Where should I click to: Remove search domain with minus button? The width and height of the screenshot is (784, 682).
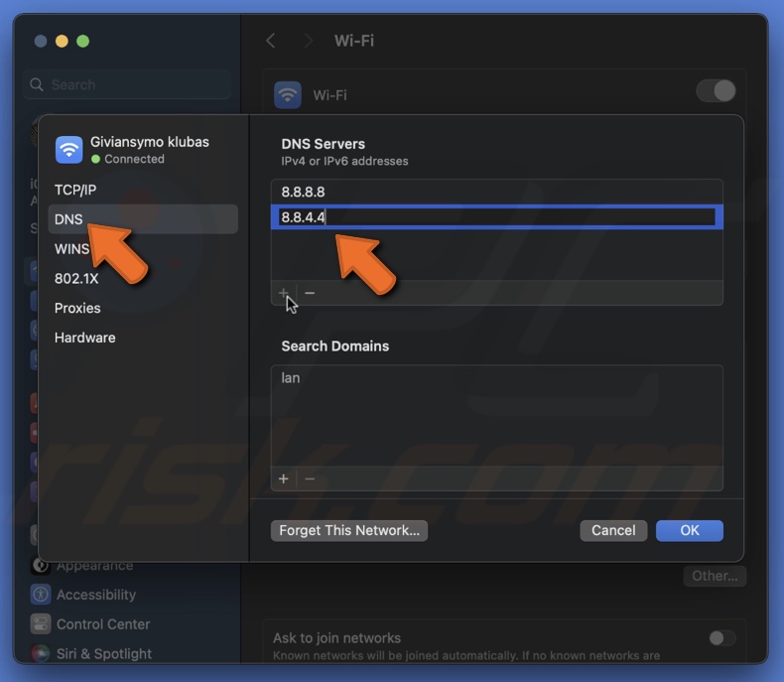pyautogui.click(x=310, y=479)
